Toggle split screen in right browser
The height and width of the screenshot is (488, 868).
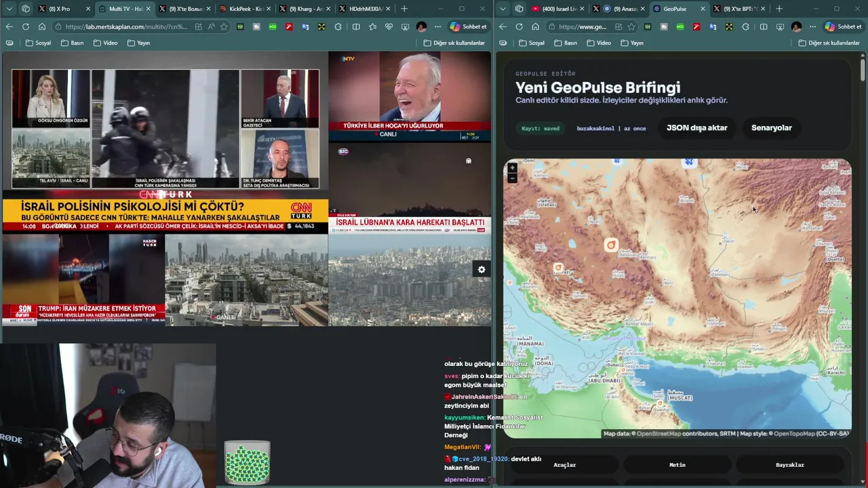764,26
